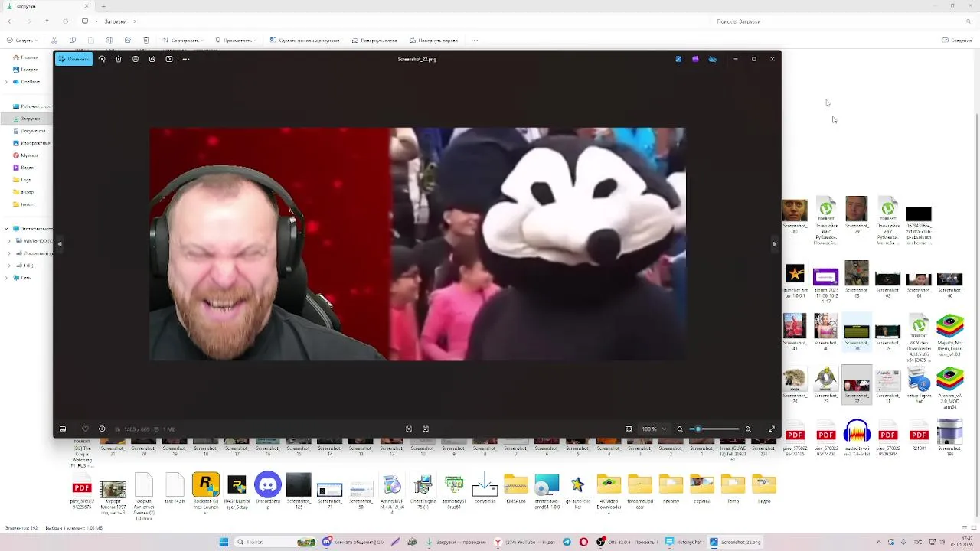Open zoom percentage dropdown showing 100%
Viewport: 980px width, 551px height.
pos(654,429)
